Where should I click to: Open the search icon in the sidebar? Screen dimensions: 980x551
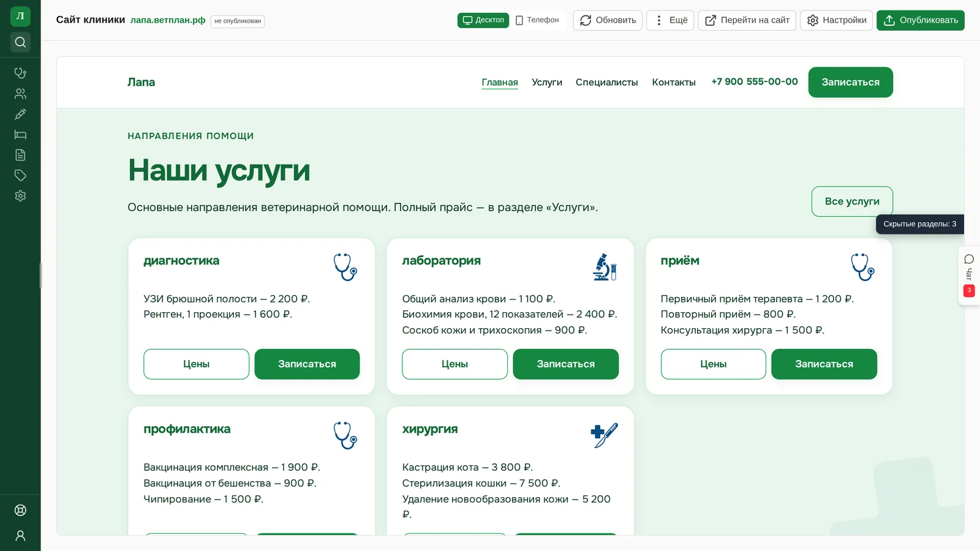click(20, 42)
